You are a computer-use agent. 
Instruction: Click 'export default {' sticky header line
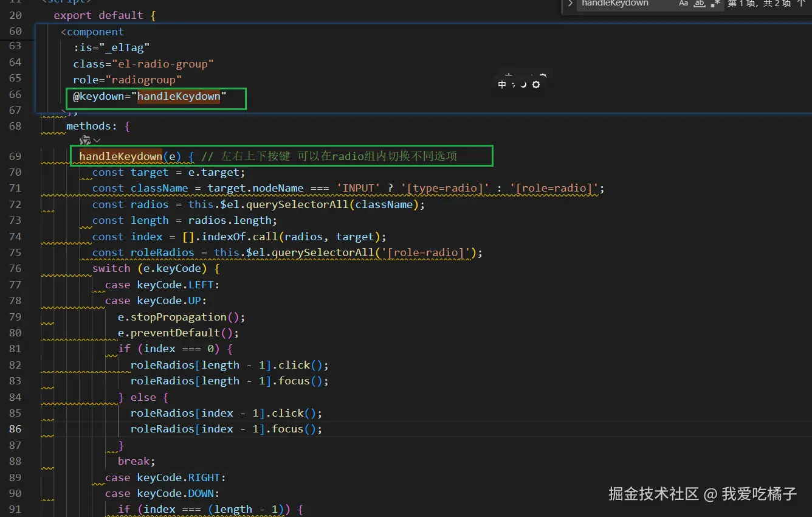click(x=105, y=15)
